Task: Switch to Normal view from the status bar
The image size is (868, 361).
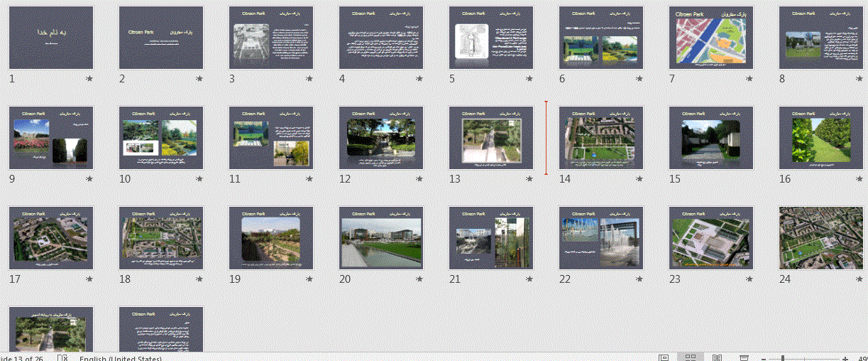Action: (664, 357)
